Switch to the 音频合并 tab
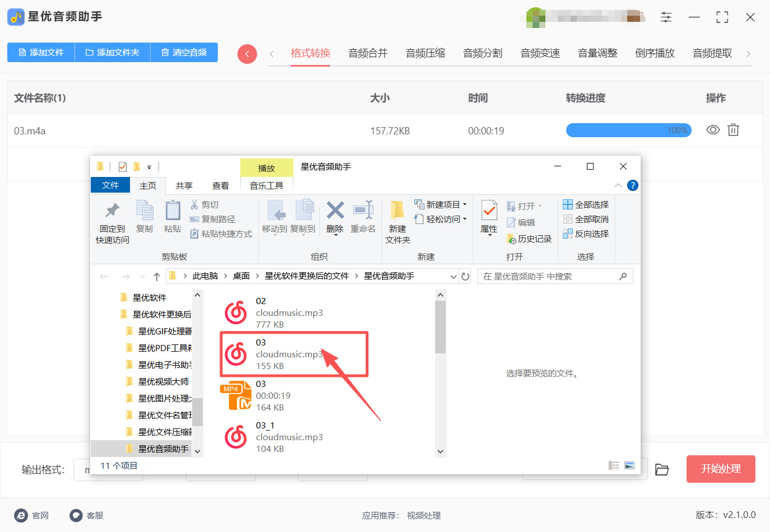 coord(368,54)
